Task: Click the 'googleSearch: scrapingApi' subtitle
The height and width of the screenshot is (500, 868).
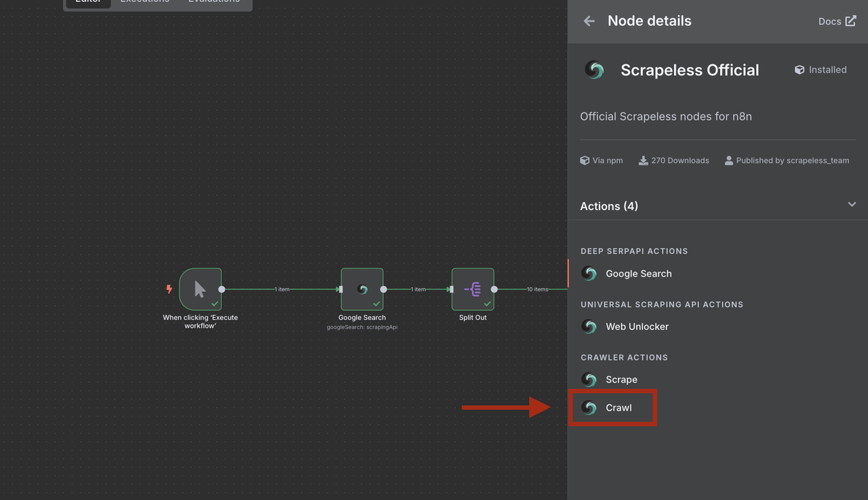Action: 362,327
